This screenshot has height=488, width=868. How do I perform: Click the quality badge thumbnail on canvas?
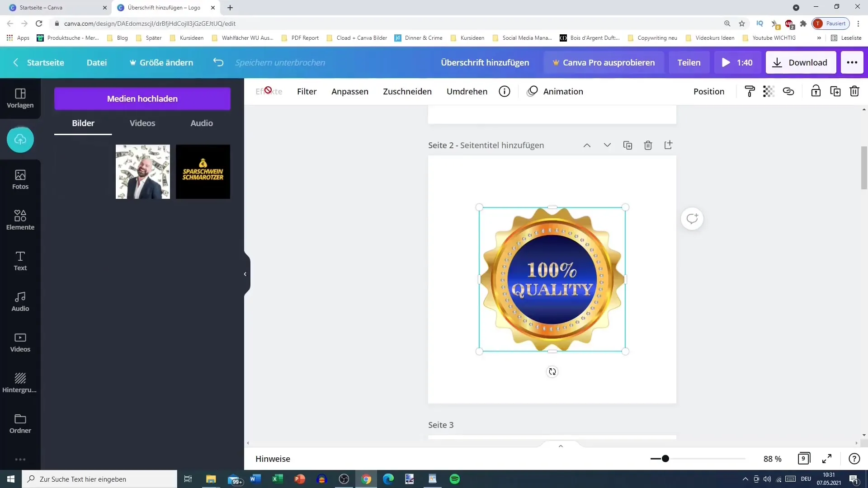(x=552, y=279)
